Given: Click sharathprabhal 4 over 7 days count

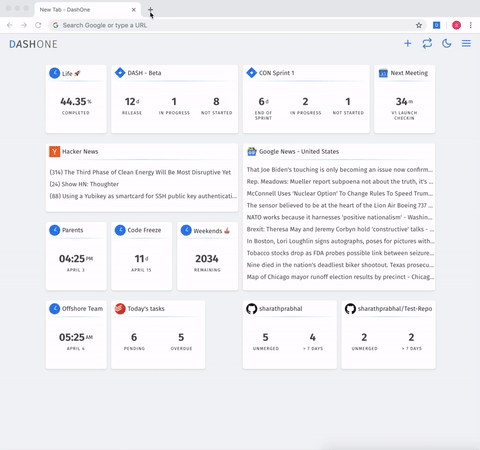Looking at the screenshot, I should [x=313, y=337].
